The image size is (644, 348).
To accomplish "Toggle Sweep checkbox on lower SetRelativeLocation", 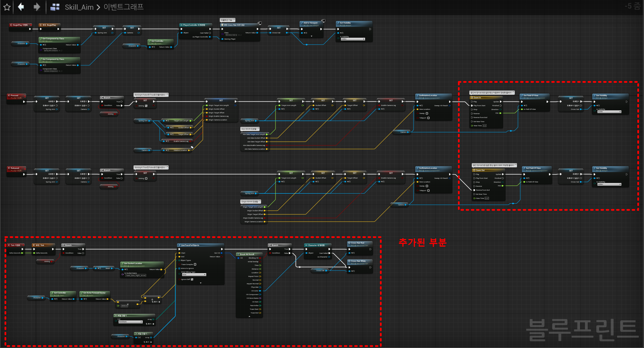I will 427,186.
